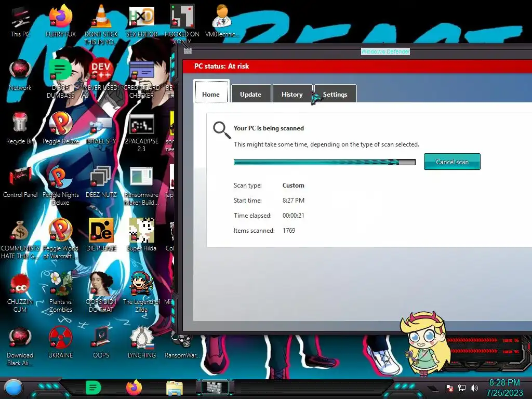Open Ransomware Maker Builder shortcut
This screenshot has height=399, width=532.
[x=141, y=185]
